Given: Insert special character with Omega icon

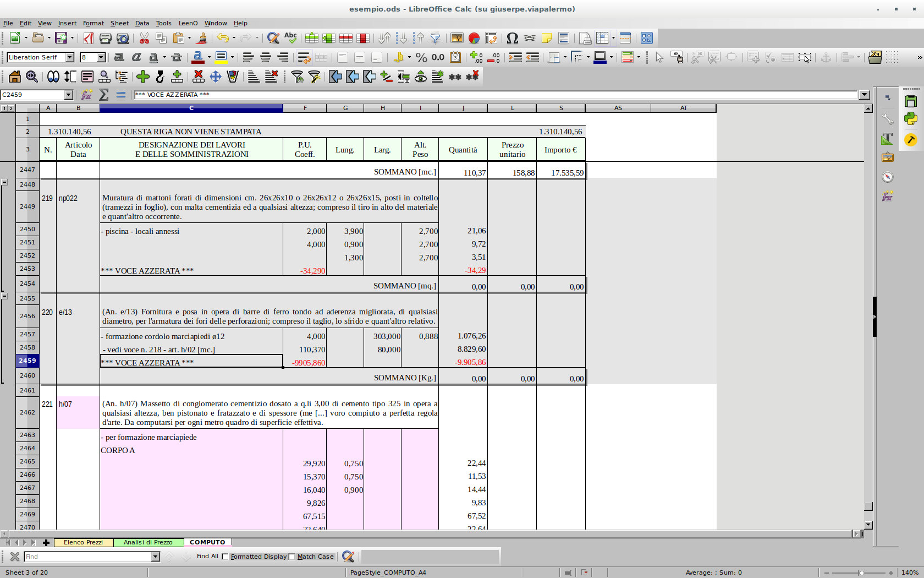Looking at the screenshot, I should click(x=512, y=38).
